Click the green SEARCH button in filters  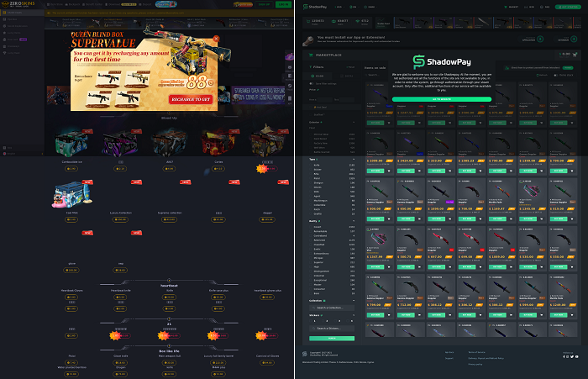click(332, 338)
